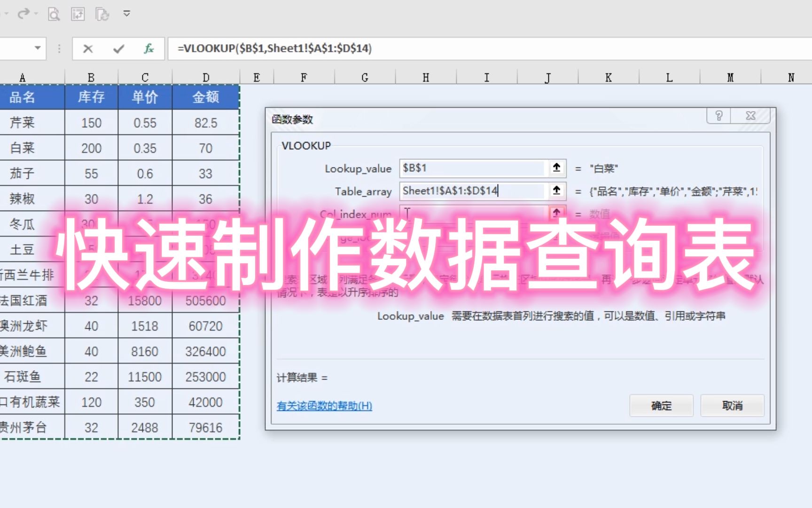Select column E header

pos(257,77)
